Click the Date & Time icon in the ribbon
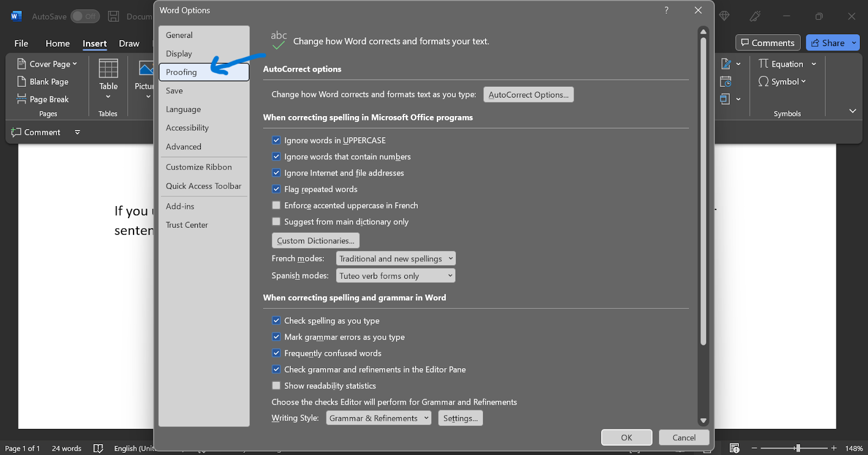The height and width of the screenshot is (455, 868). tap(726, 82)
